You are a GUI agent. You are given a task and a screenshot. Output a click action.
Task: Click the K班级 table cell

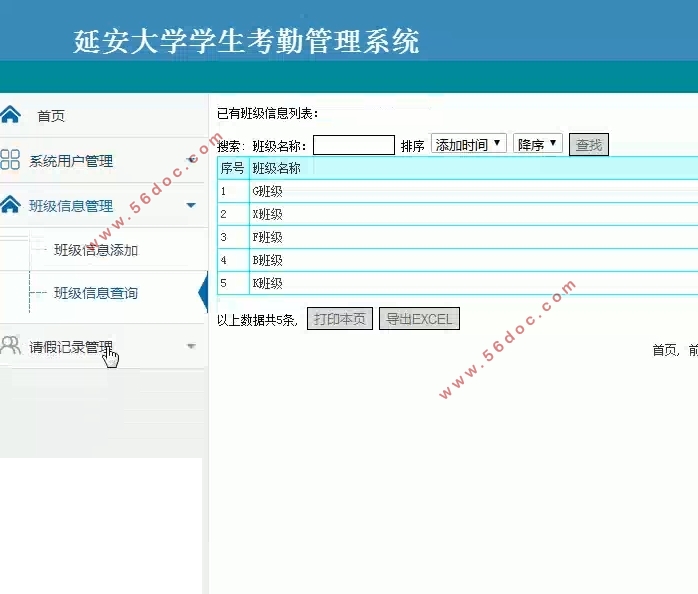pos(474,283)
